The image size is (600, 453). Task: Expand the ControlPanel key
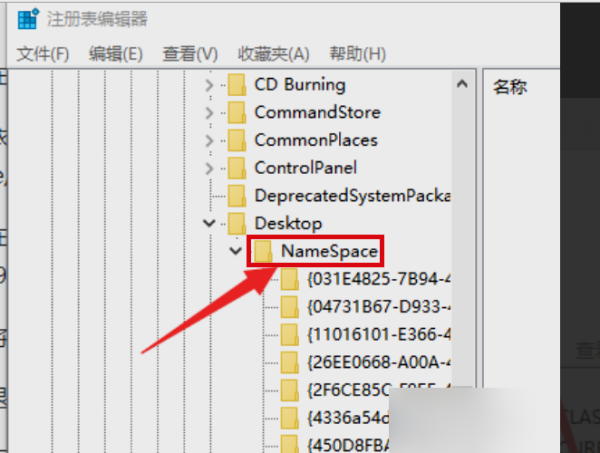[x=209, y=168]
